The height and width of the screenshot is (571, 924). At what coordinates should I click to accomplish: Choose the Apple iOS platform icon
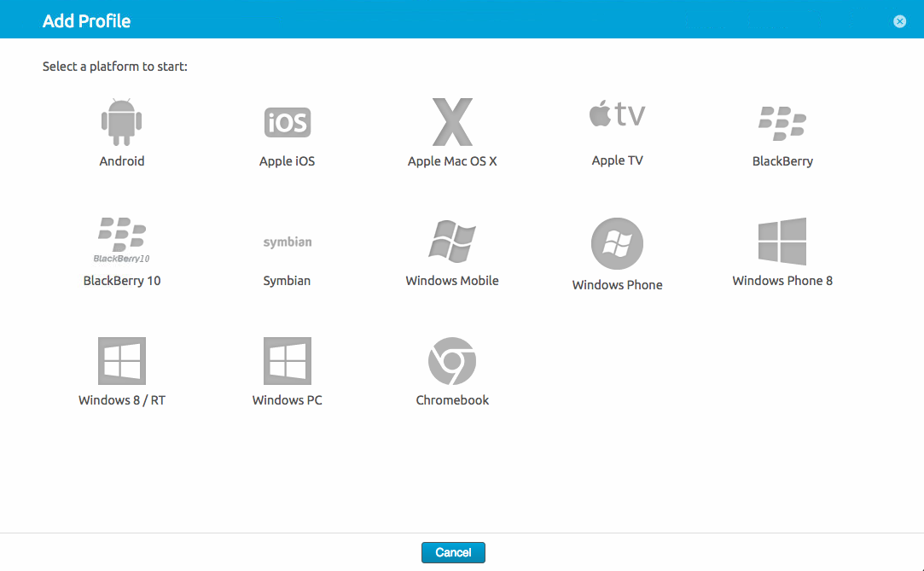click(x=287, y=122)
